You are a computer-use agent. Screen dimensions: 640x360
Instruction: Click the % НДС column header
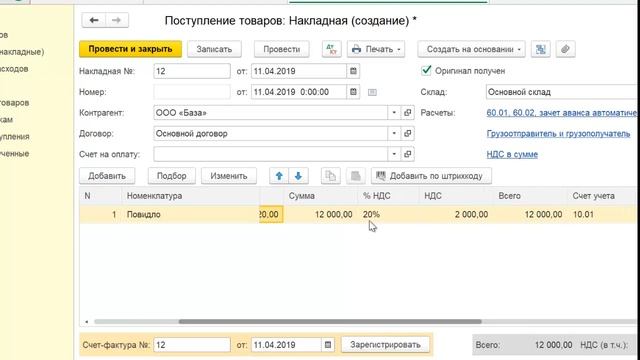389,196
